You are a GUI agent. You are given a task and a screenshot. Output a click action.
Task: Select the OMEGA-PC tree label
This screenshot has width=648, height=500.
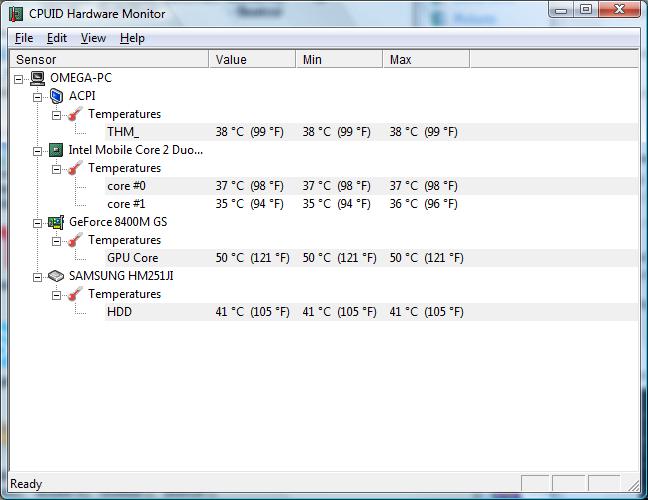click(x=81, y=78)
